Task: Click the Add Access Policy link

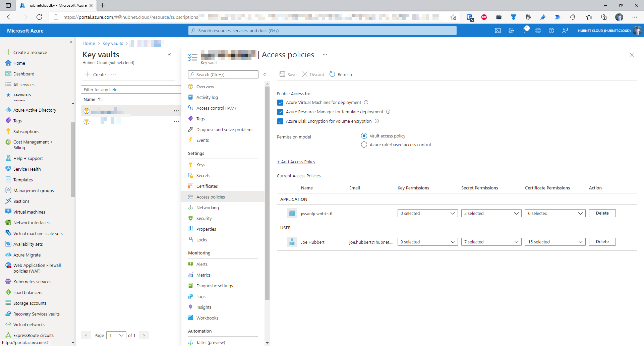Action: tap(296, 162)
